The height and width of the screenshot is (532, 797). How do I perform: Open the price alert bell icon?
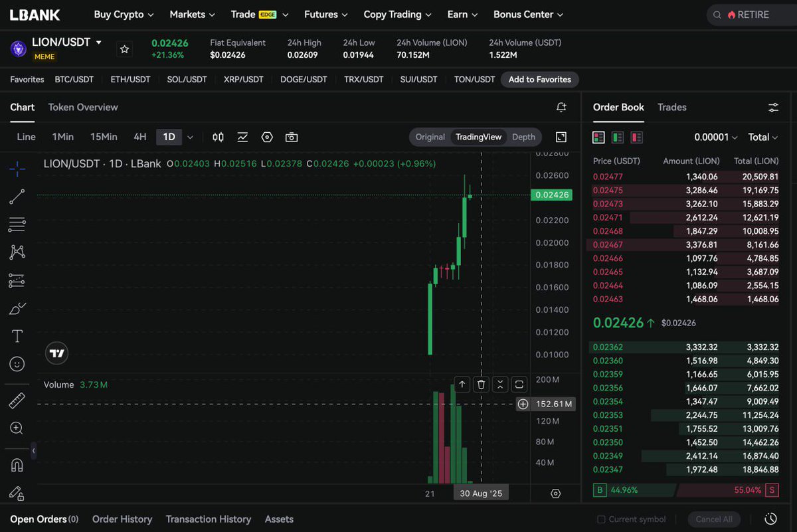561,107
